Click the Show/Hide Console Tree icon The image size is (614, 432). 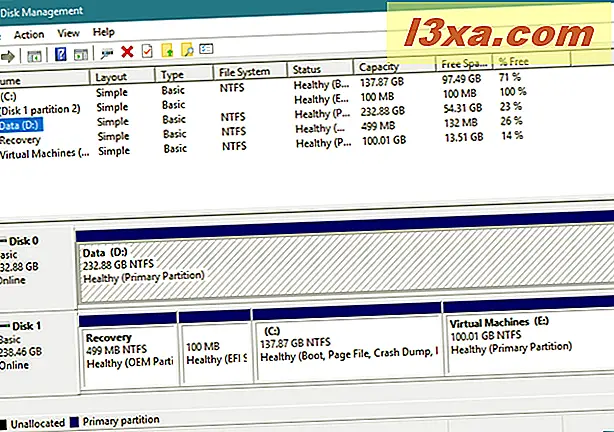34,56
